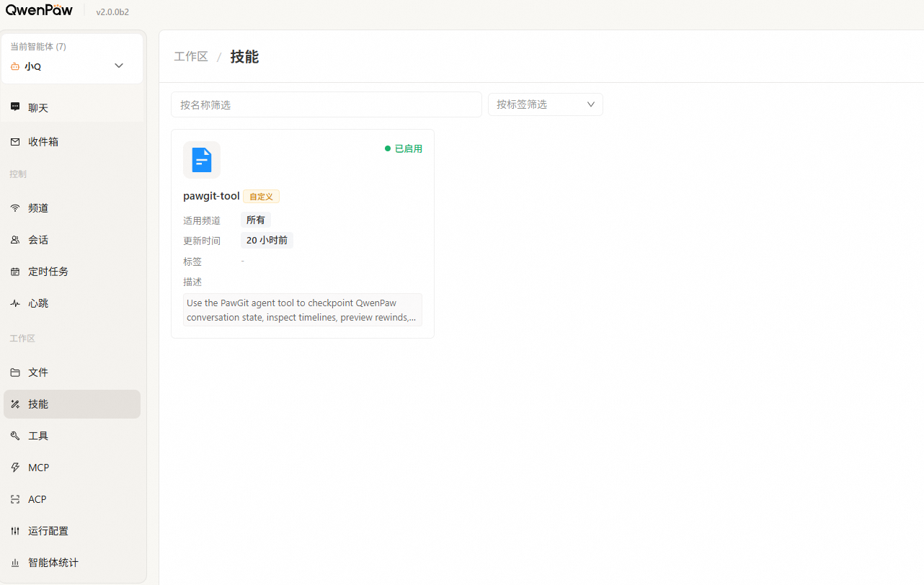Click the 适用频道 label

(x=202, y=220)
